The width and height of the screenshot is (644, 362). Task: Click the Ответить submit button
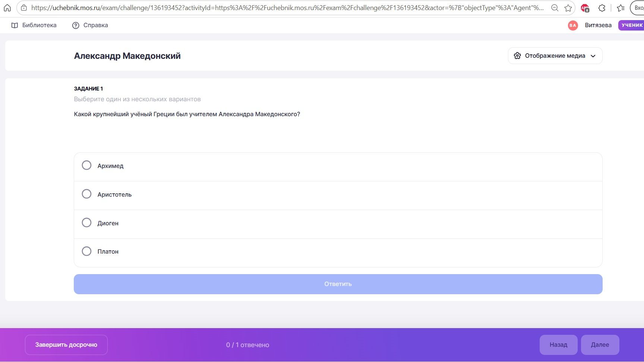[x=338, y=284]
